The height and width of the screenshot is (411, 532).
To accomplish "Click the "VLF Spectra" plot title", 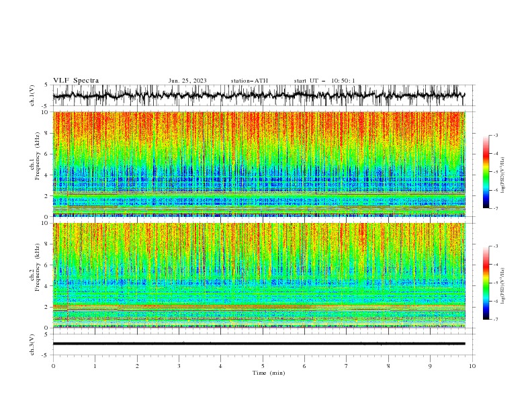I will point(76,81).
